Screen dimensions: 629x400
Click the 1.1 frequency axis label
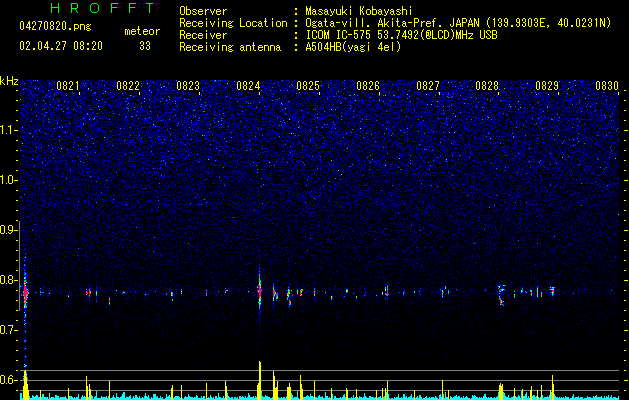(9, 130)
